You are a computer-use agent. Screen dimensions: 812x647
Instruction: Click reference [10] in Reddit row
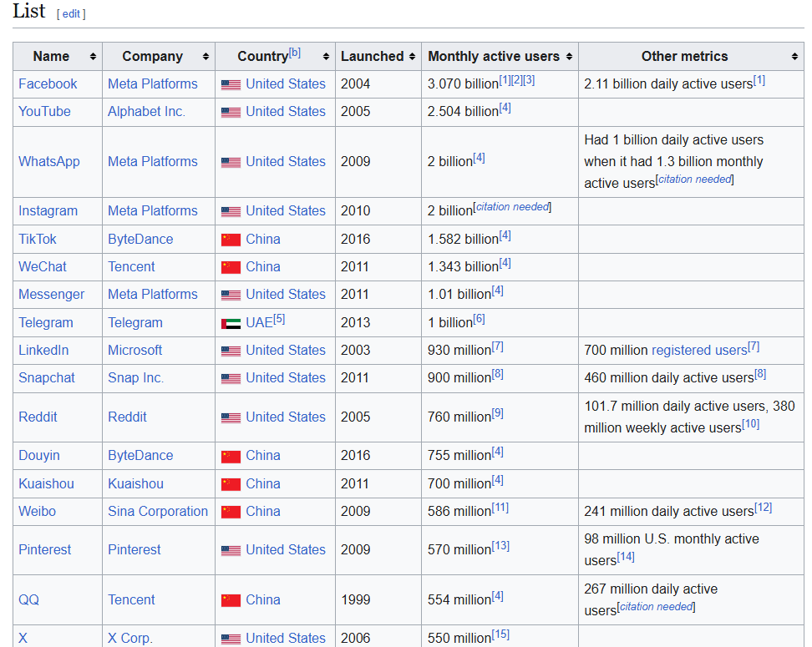click(751, 424)
